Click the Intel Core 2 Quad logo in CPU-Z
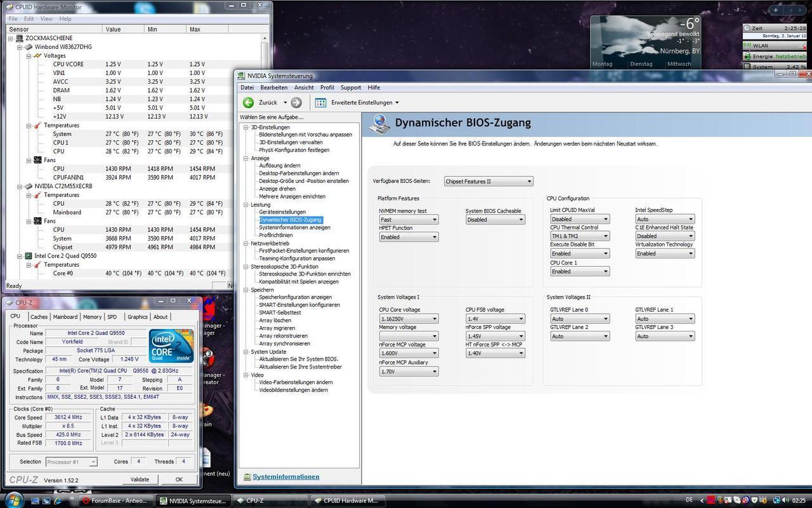The image size is (812, 508). point(171,346)
